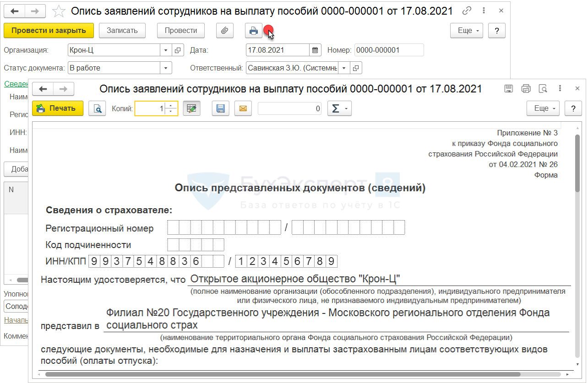
Task: Attach files using the paperclip icon
Action: 224,31
